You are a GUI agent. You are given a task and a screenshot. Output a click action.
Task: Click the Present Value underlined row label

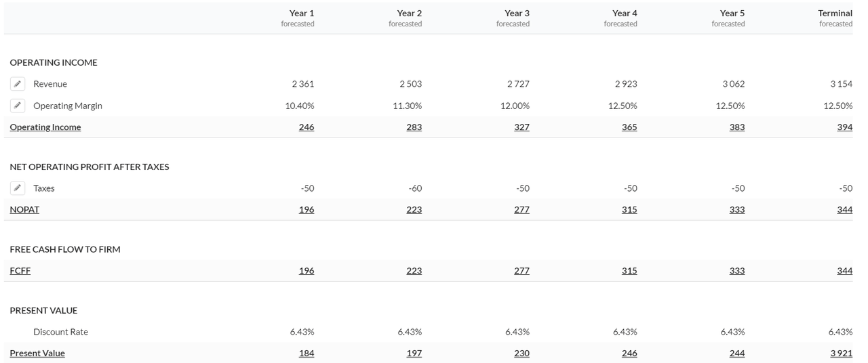pos(37,354)
